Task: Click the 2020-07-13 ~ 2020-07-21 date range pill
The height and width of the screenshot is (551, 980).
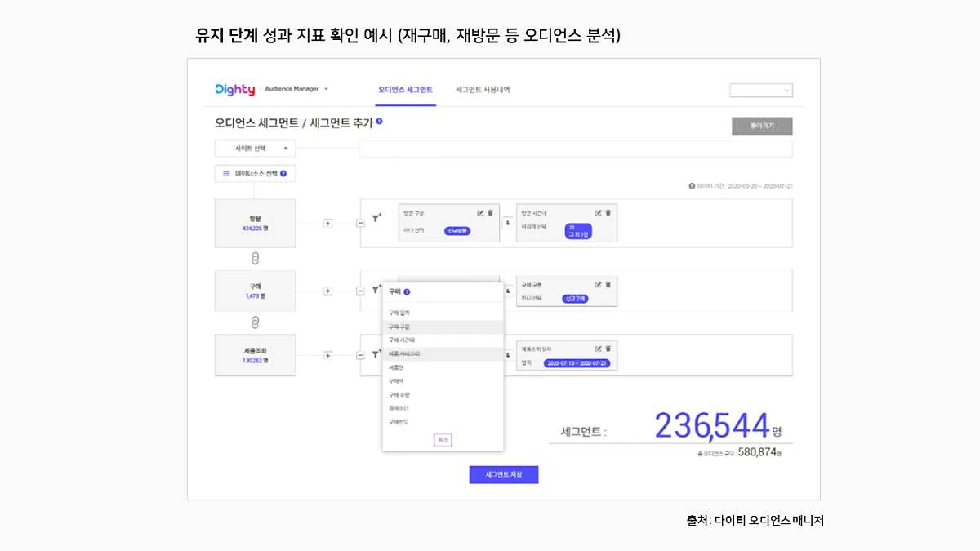Action: click(x=577, y=363)
